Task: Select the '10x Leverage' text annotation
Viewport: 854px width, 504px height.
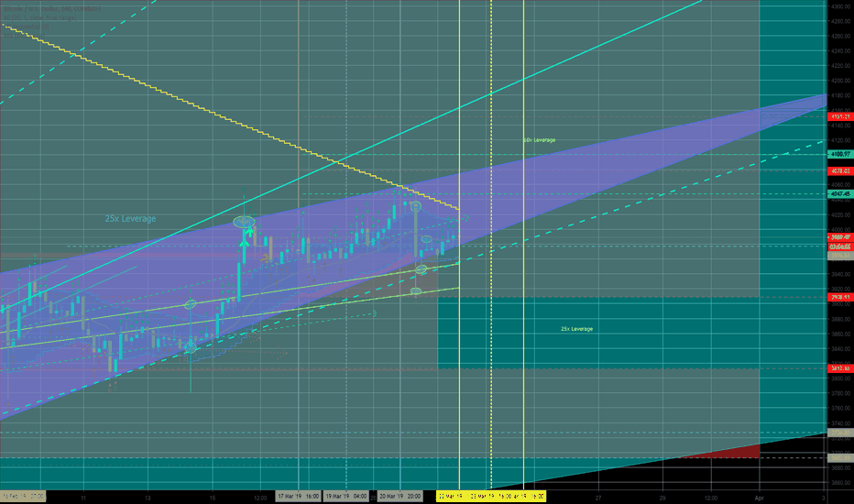Action: coord(539,140)
